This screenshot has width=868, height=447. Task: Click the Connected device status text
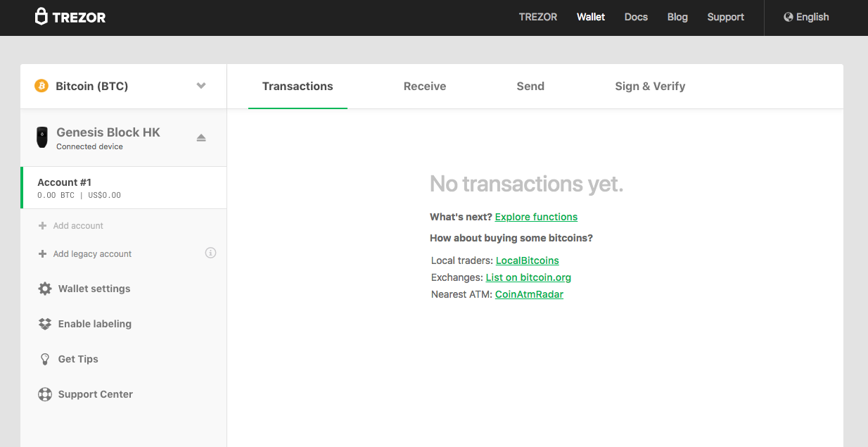tap(89, 147)
